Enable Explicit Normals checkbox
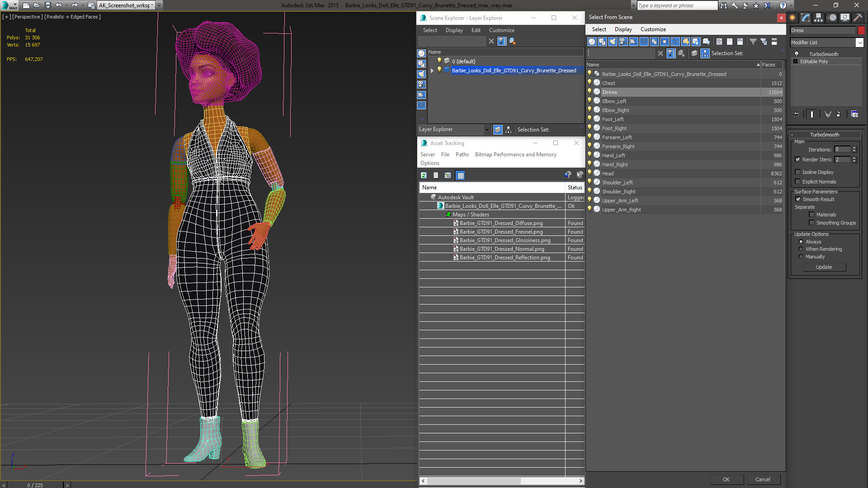868x488 pixels. click(x=797, y=182)
